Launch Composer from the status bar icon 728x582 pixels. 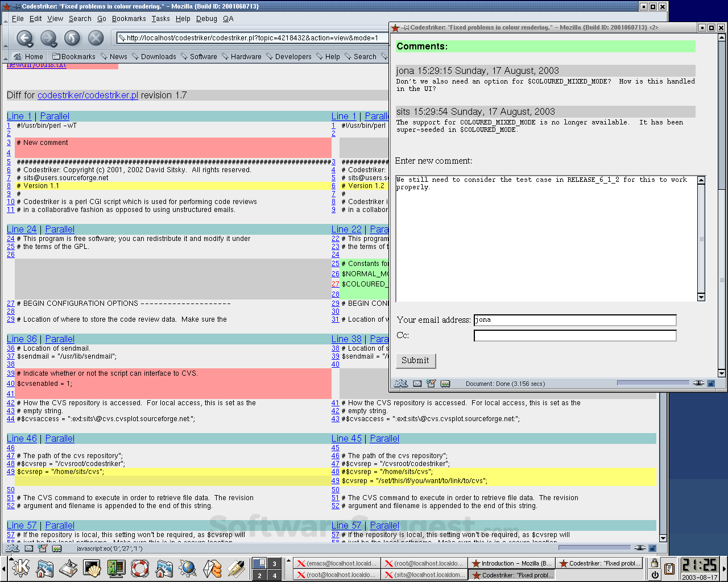pos(43,549)
